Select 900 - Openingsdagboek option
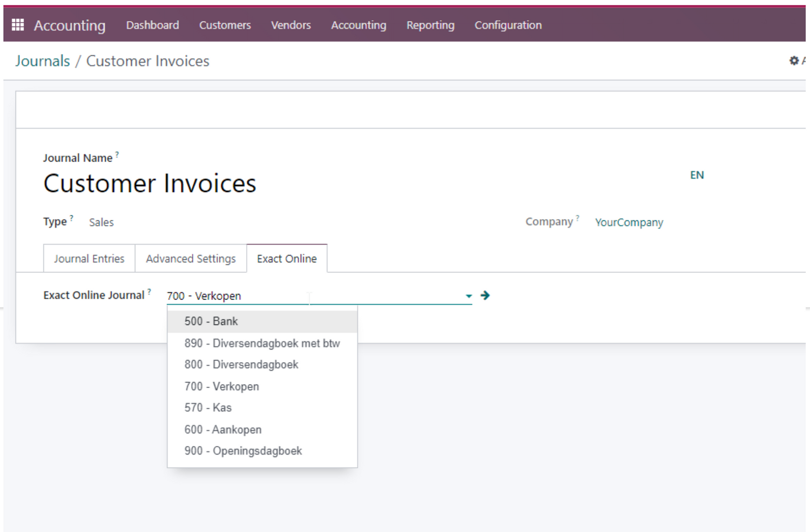The height and width of the screenshot is (532, 810). point(243,451)
